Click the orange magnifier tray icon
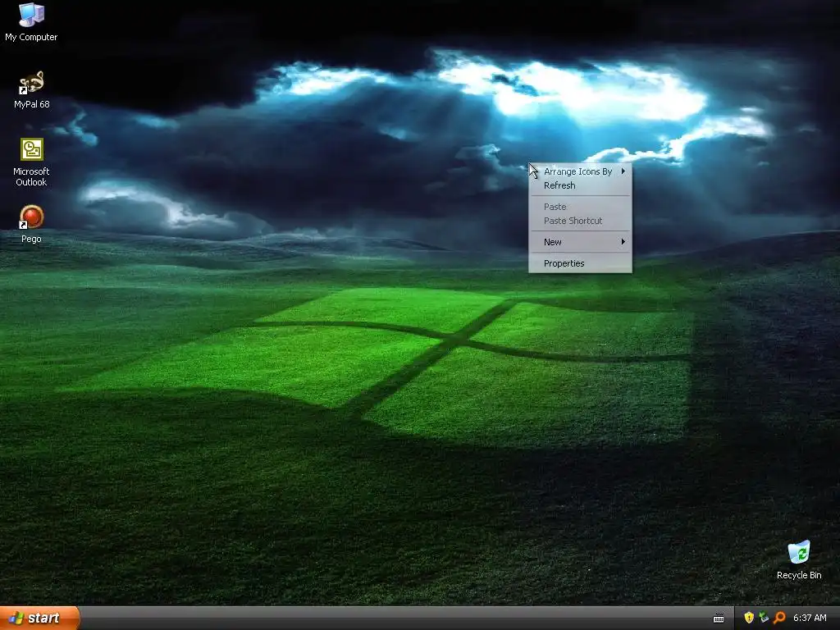The image size is (840, 630). (x=779, y=618)
